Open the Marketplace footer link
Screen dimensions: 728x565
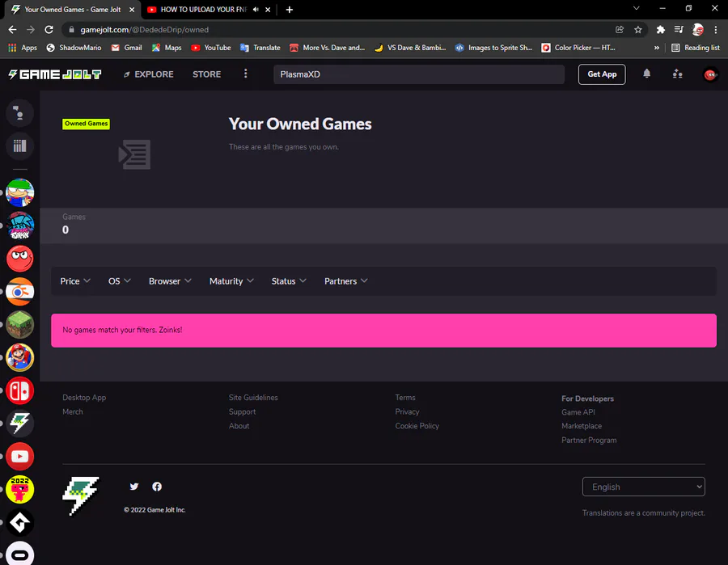click(x=582, y=426)
